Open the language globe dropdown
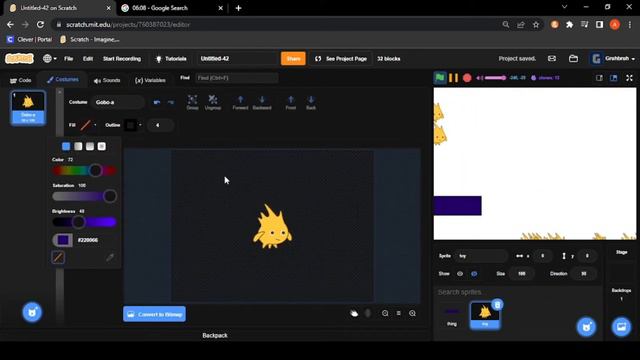 pos(50,59)
